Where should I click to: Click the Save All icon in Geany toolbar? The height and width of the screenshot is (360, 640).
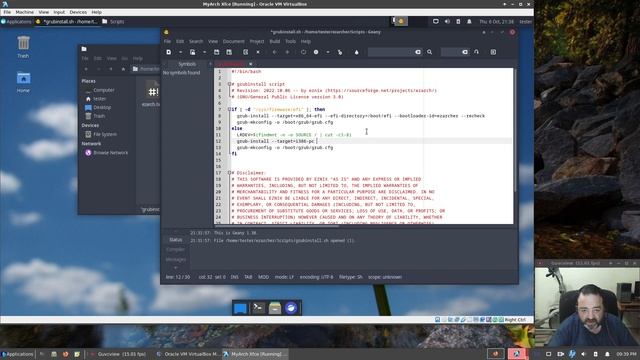click(229, 52)
